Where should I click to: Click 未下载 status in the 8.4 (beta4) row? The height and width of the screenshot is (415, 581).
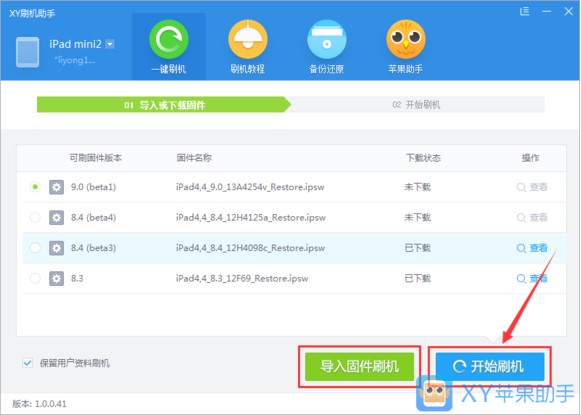(418, 218)
